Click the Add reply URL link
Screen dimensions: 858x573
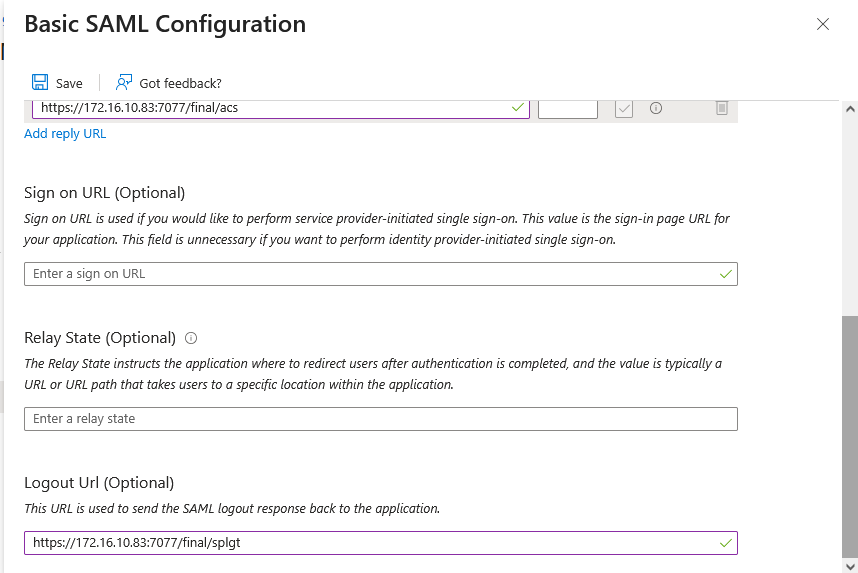point(65,134)
